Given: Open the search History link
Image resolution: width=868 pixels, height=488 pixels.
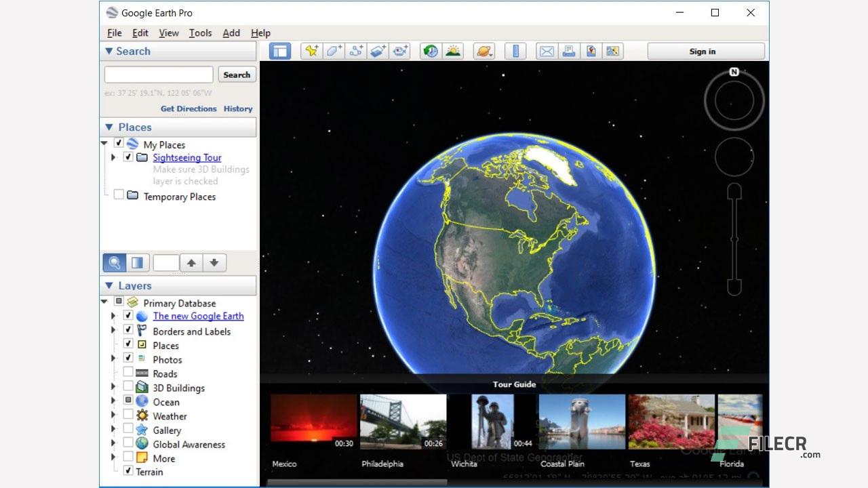Looking at the screenshot, I should pyautogui.click(x=238, y=108).
